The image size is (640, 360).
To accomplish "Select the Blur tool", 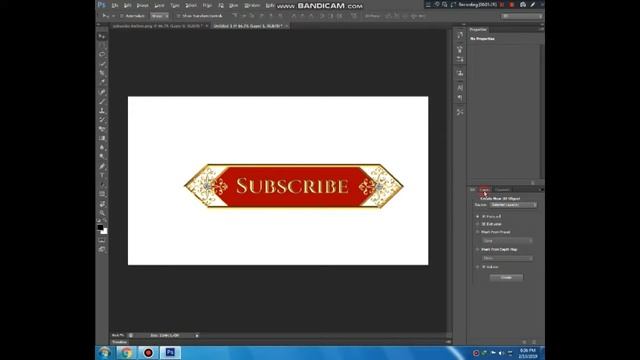I will tap(102, 148).
